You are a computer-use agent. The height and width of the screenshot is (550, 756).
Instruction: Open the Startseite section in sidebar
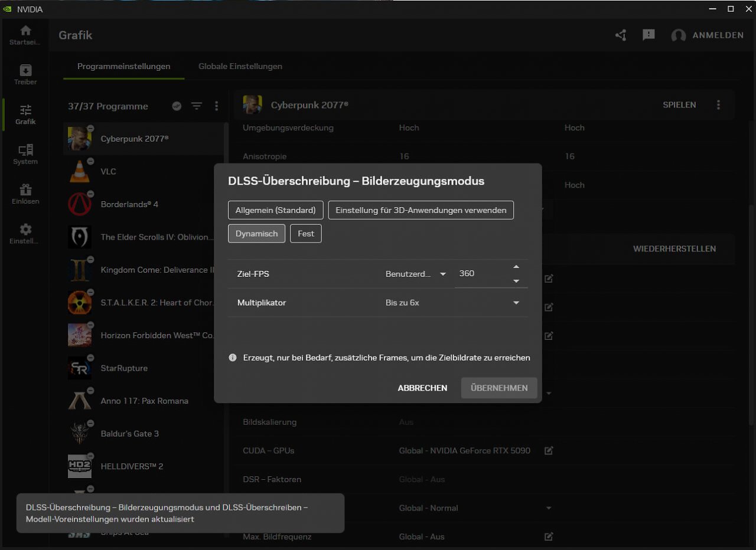25,35
